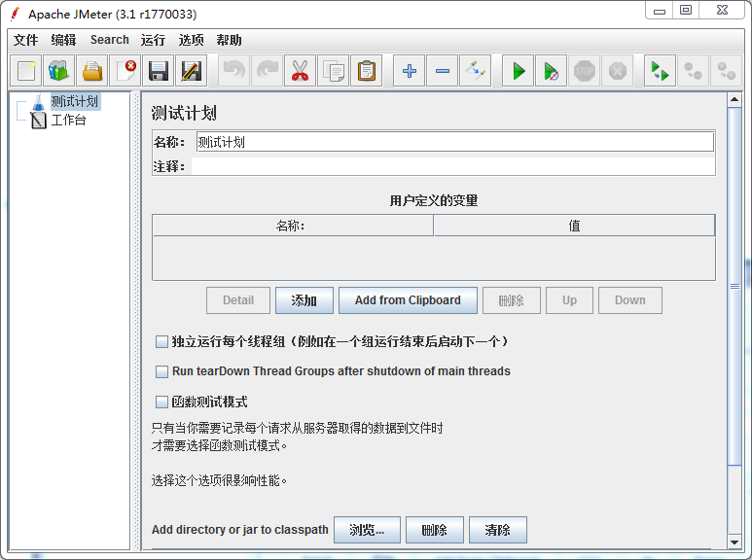Start test with no pauses icon
Image resolution: width=752 pixels, height=560 pixels.
point(551,71)
